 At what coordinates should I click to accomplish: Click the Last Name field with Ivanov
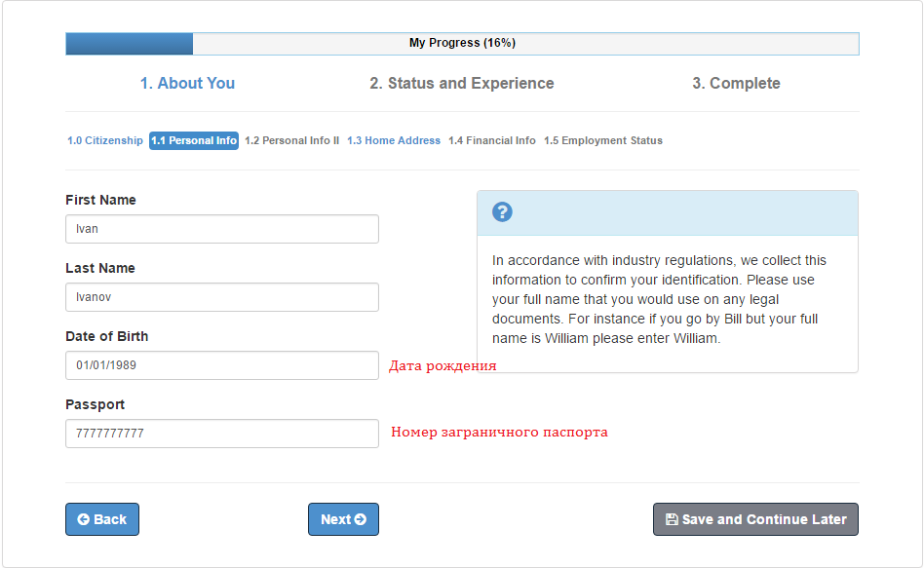click(x=222, y=297)
